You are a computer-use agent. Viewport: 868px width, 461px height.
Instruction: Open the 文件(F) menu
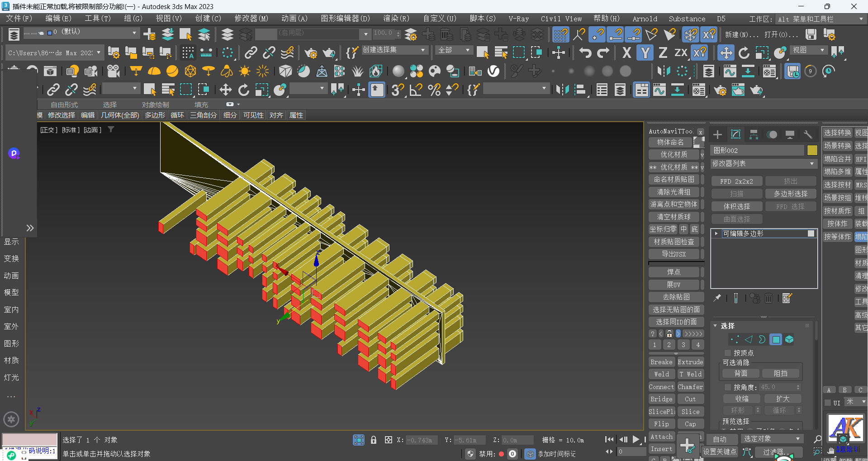pyautogui.click(x=19, y=19)
